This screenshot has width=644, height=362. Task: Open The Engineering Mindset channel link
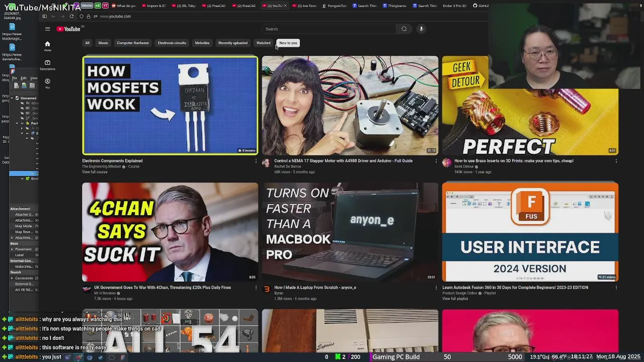[102, 166]
